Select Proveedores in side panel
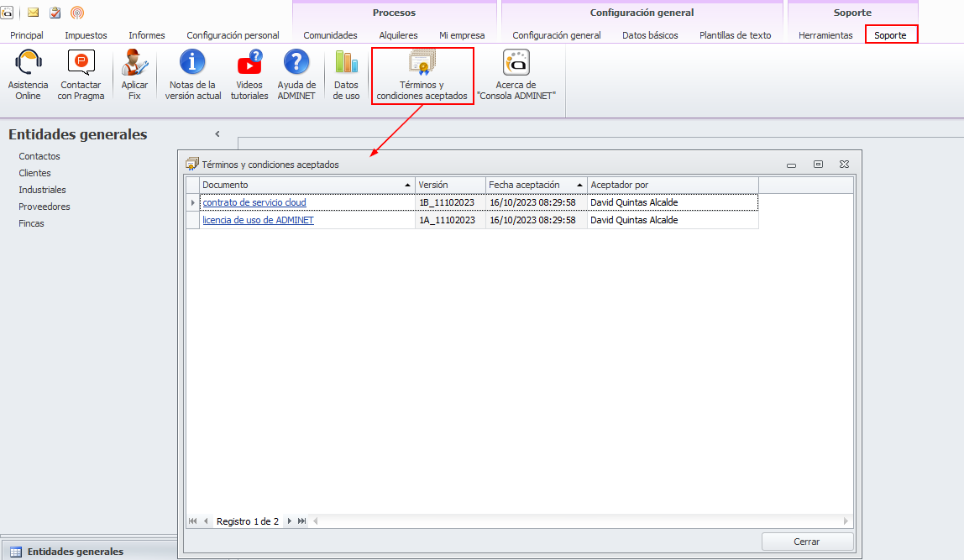This screenshot has height=560, width=964. click(x=45, y=207)
